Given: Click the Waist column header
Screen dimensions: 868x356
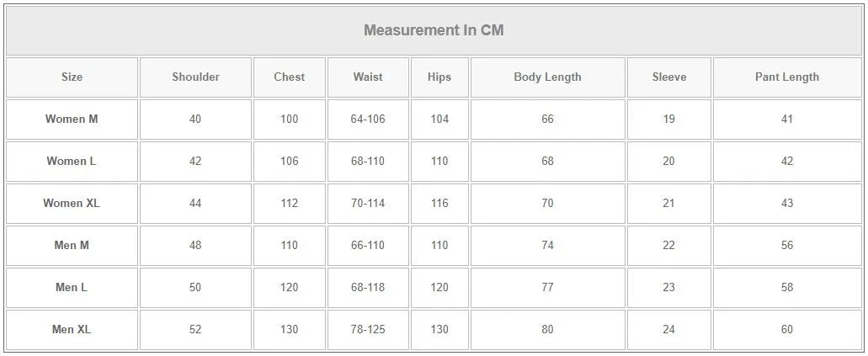Looking at the screenshot, I should coord(368,77).
